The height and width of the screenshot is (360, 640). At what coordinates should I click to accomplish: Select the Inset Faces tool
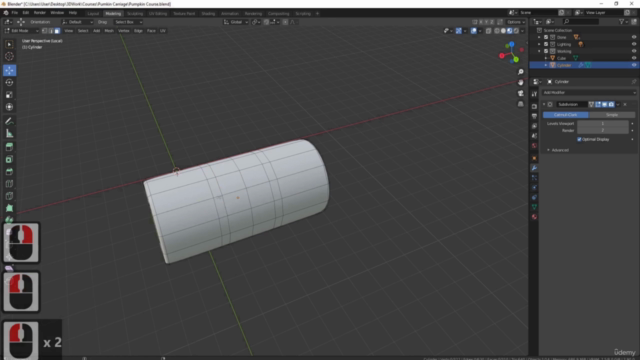(9, 159)
